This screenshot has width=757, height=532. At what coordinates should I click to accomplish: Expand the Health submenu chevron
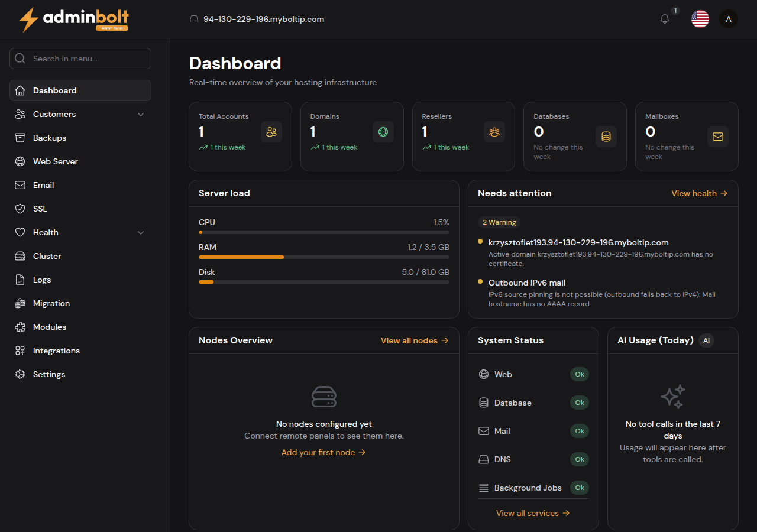[141, 232]
